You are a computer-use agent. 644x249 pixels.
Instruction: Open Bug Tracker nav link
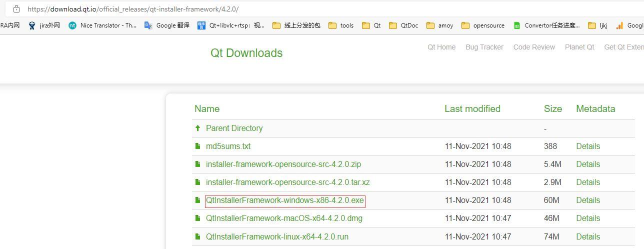(484, 47)
